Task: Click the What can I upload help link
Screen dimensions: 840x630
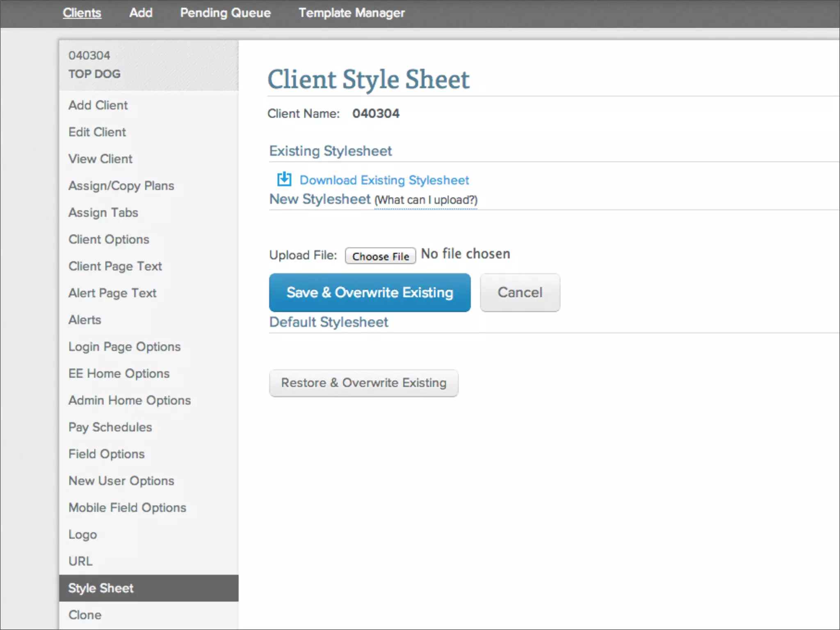Action: [x=426, y=200]
